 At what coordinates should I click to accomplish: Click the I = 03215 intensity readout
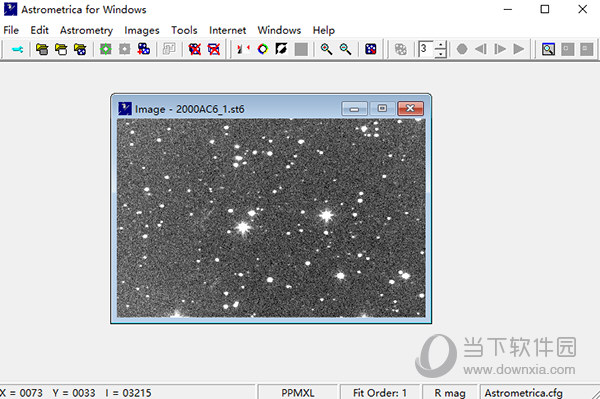click(128, 393)
